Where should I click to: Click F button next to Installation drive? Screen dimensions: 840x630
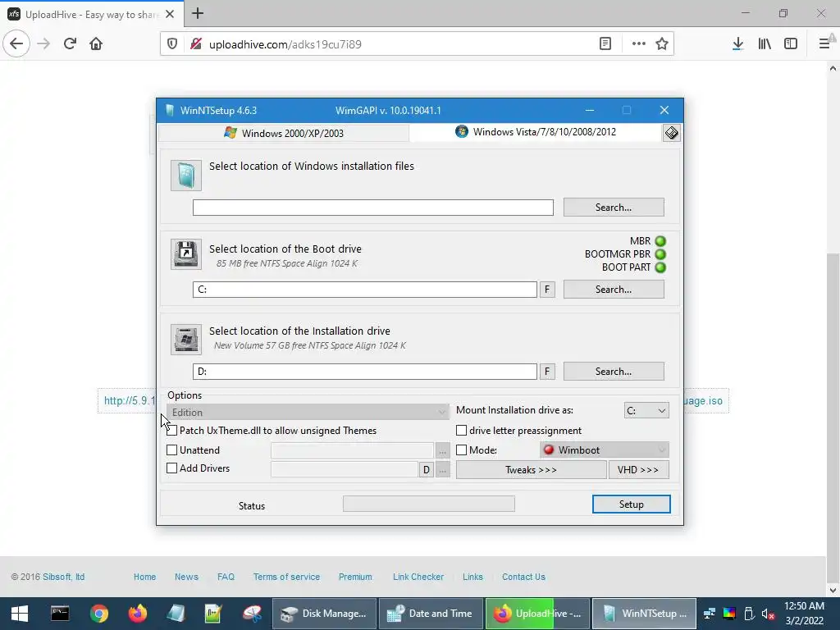pos(547,372)
